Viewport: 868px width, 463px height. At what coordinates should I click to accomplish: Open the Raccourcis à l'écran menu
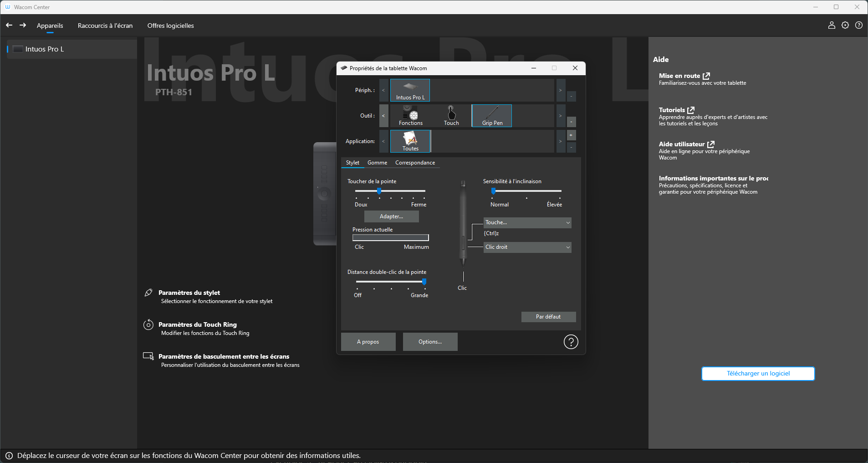105,26
